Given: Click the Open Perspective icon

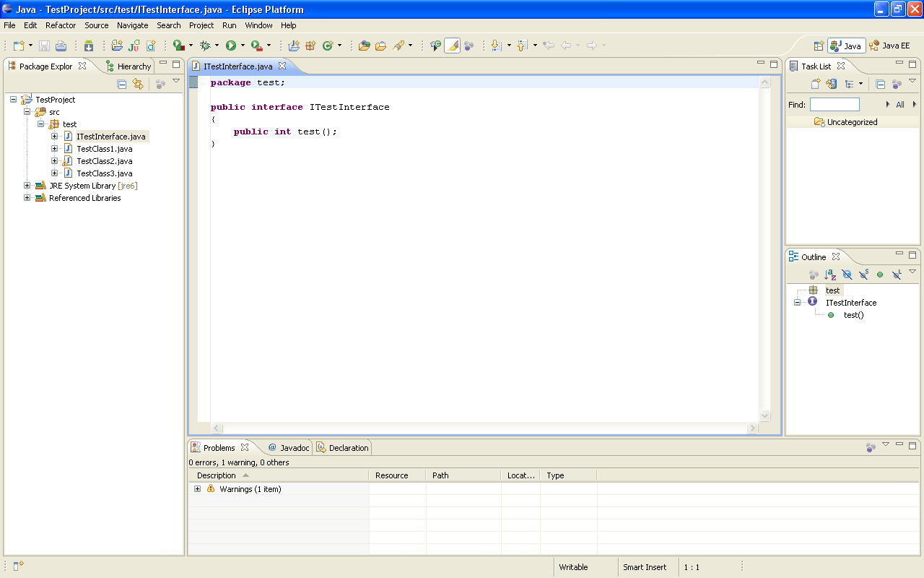Looking at the screenshot, I should click(x=819, y=46).
